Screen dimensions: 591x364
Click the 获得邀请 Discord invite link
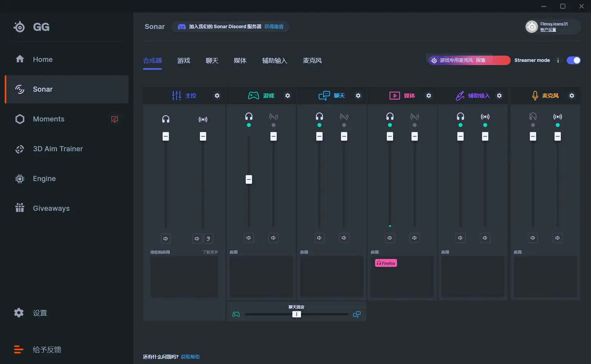(x=274, y=27)
